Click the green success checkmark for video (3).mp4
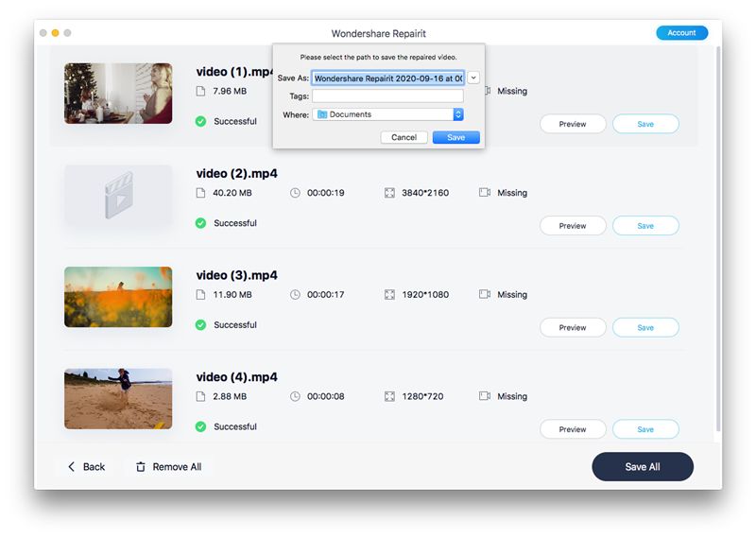 [x=200, y=325]
